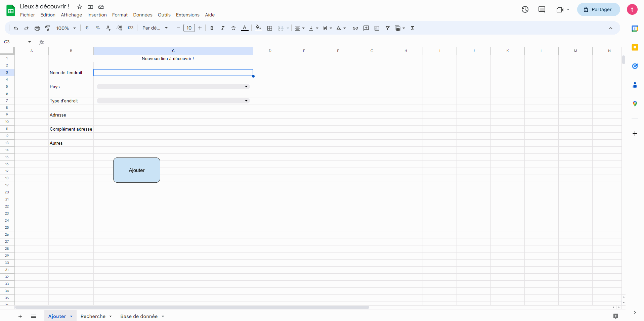
Task: Open the functions sigma icon
Action: click(413, 28)
